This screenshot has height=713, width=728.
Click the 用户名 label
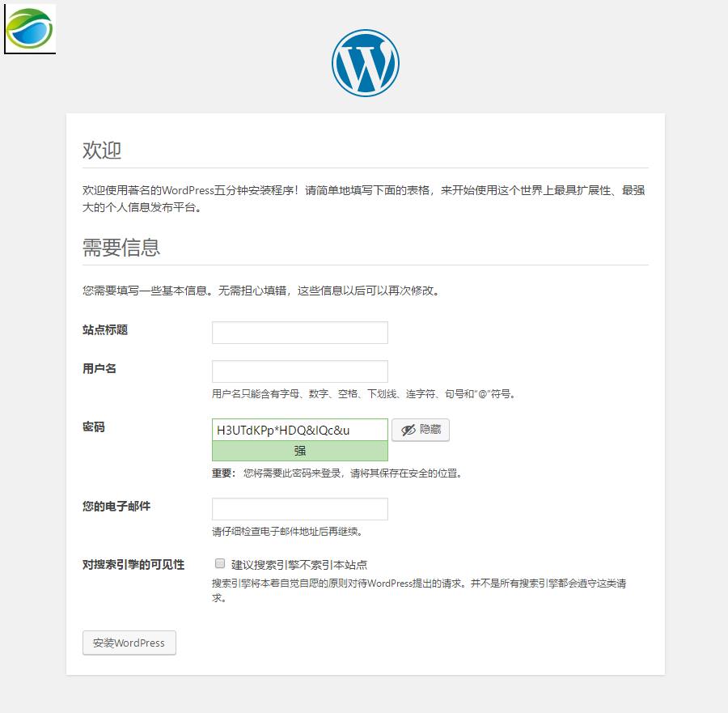[x=99, y=369]
